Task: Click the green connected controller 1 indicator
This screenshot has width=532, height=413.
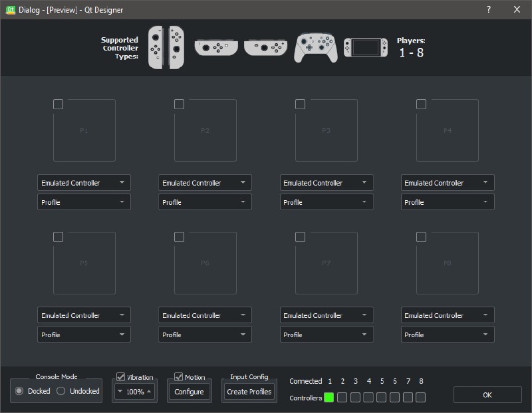Action: [x=329, y=398]
